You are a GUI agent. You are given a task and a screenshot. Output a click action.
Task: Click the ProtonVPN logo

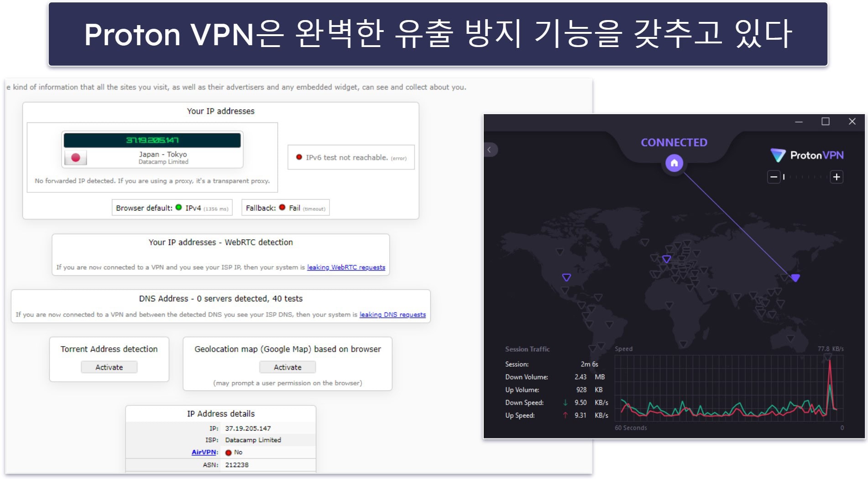(807, 155)
